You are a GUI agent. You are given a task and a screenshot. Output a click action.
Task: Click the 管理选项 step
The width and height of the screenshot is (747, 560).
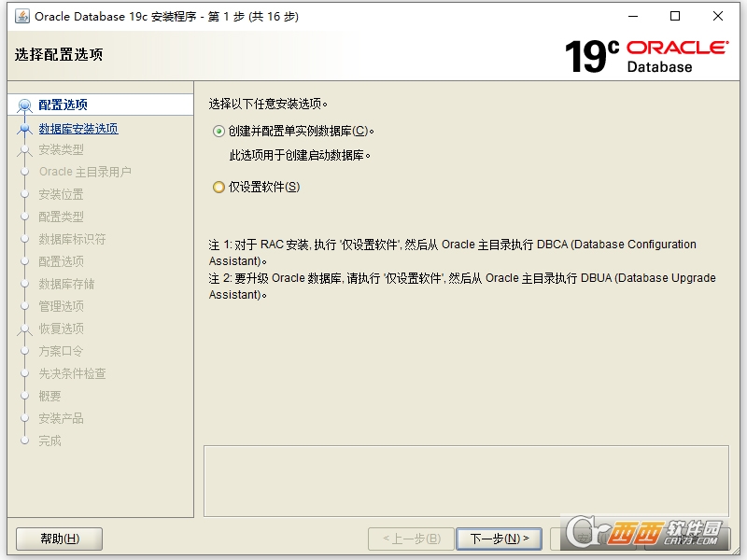(x=61, y=306)
